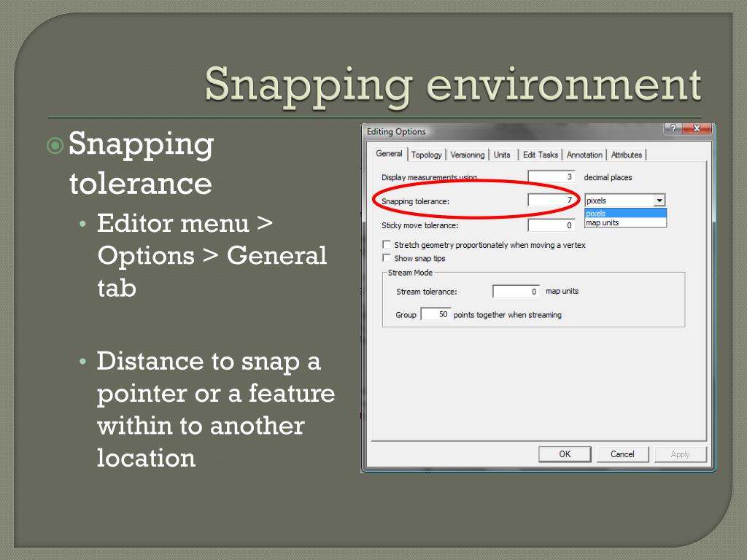
Task: Select the Annotation tab
Action: pos(584,155)
